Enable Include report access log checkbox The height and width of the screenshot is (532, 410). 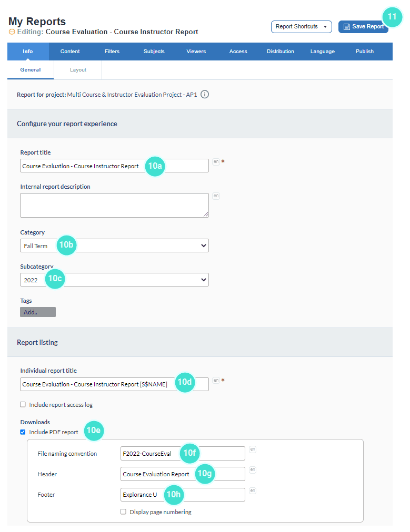23,404
